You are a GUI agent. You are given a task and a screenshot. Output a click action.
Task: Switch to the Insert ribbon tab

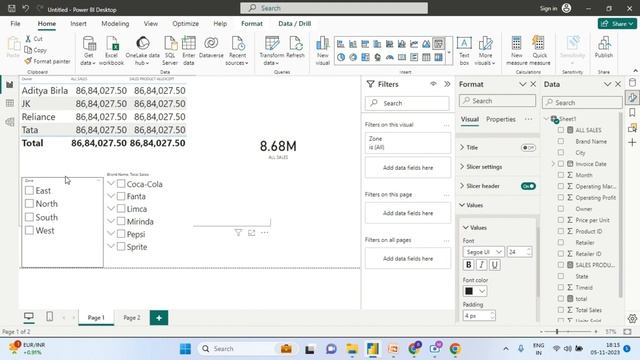78,24
